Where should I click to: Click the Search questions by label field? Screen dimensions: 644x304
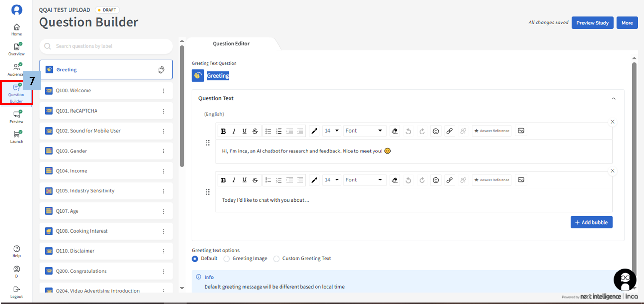106,46
